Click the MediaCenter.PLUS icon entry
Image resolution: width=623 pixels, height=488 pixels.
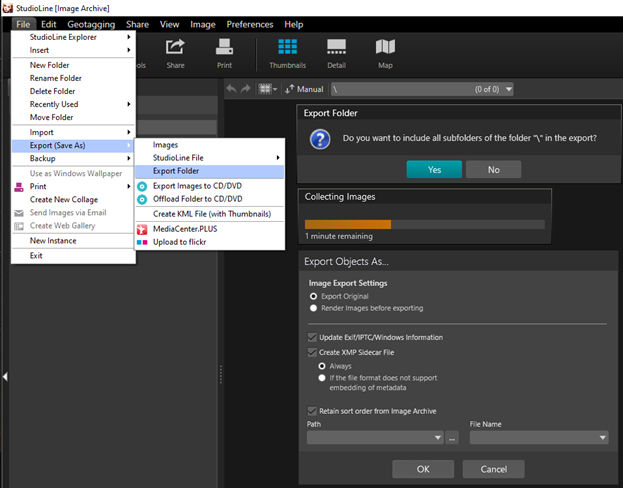143,230
